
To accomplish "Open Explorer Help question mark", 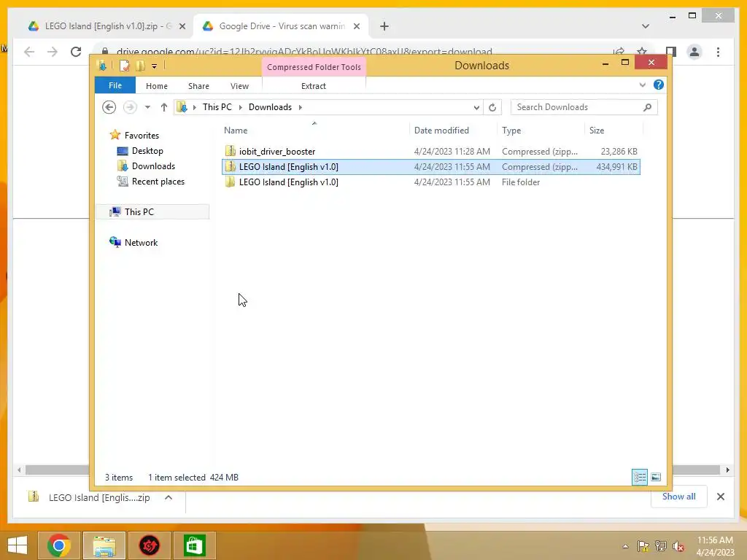I will tap(659, 85).
